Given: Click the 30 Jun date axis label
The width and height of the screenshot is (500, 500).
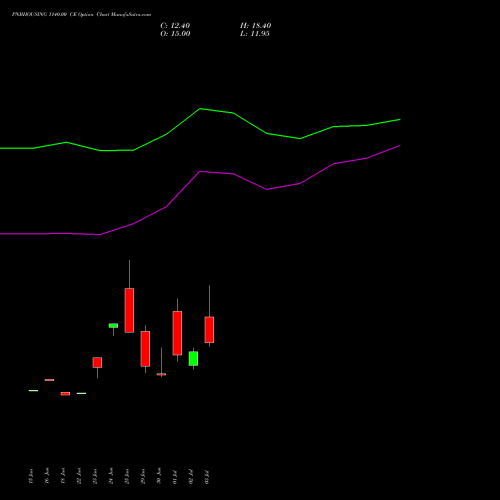Looking at the screenshot, I should [159, 476].
